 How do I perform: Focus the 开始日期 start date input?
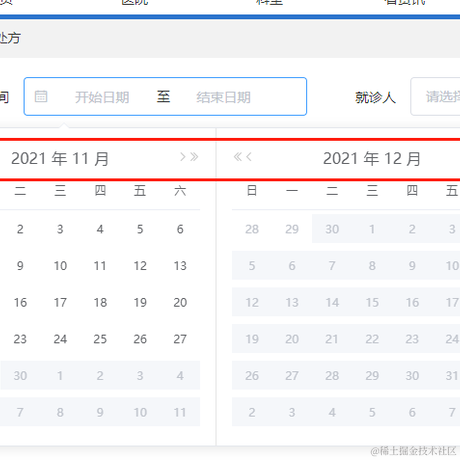point(102,97)
